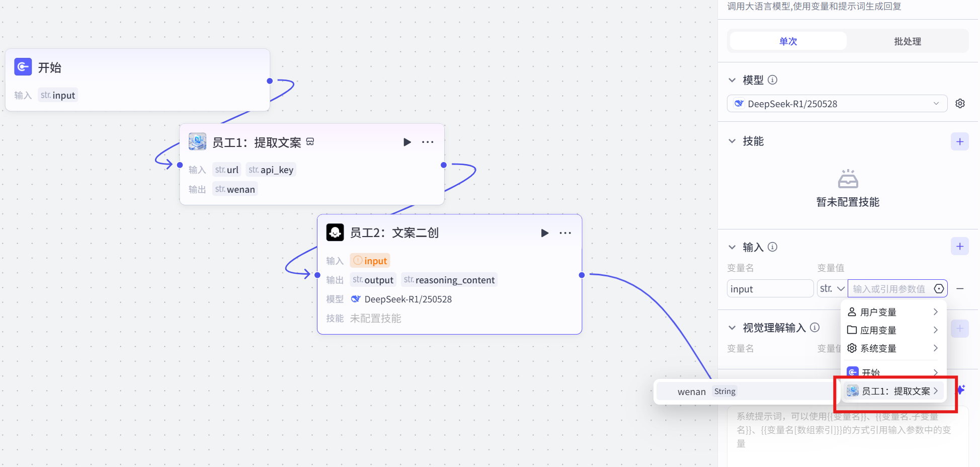This screenshot has width=980, height=467.
Task: Add a new input variable
Action: click(960, 247)
